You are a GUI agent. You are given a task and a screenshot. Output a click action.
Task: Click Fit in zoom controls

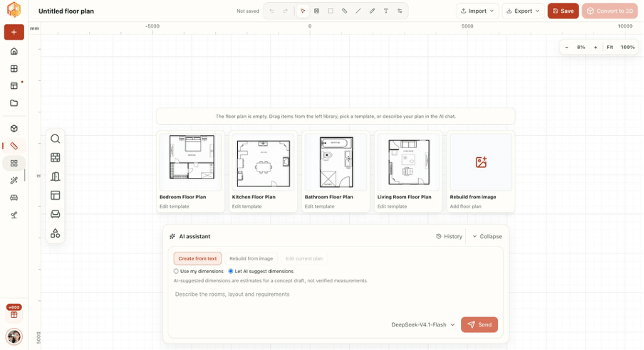[610, 47]
